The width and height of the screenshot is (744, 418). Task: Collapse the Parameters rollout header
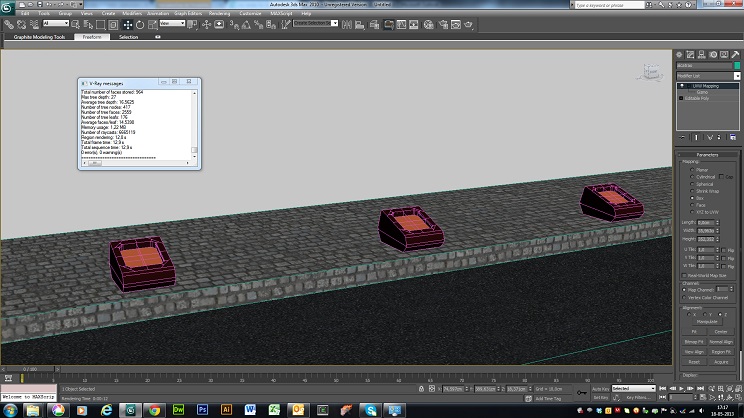coord(707,155)
